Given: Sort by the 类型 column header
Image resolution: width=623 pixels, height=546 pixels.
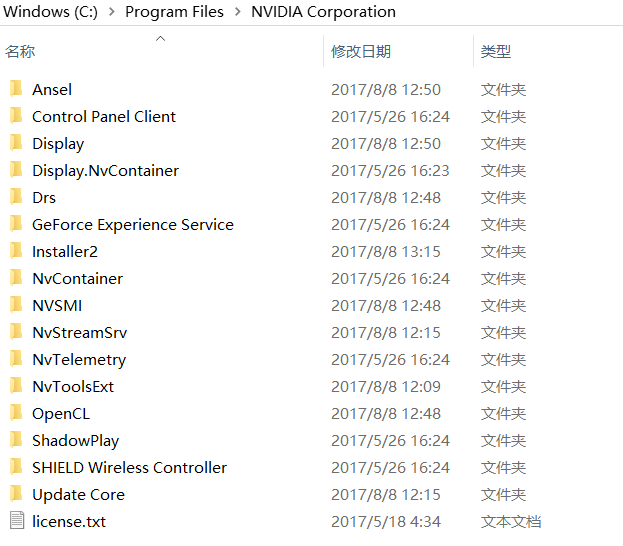Looking at the screenshot, I should point(496,52).
